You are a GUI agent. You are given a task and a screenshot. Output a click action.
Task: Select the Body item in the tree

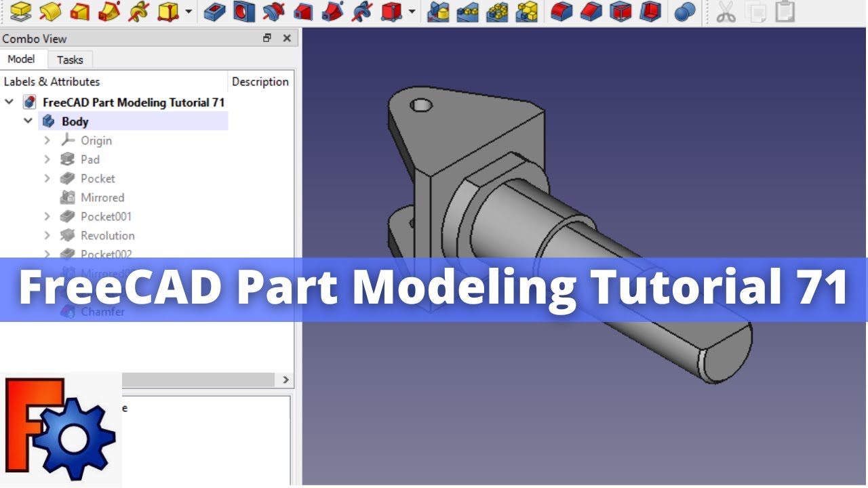75,121
